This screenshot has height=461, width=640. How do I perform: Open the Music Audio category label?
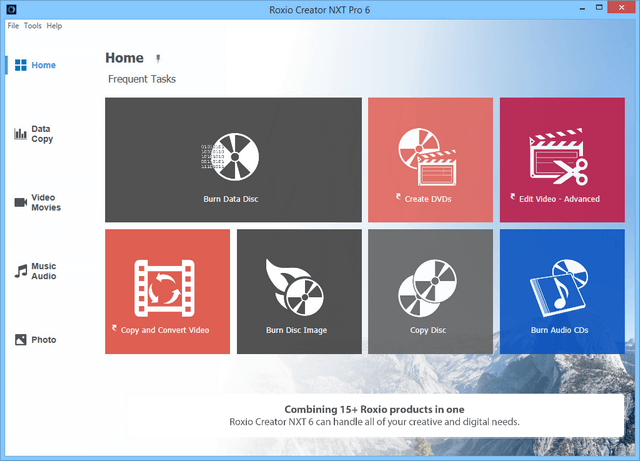[44, 271]
